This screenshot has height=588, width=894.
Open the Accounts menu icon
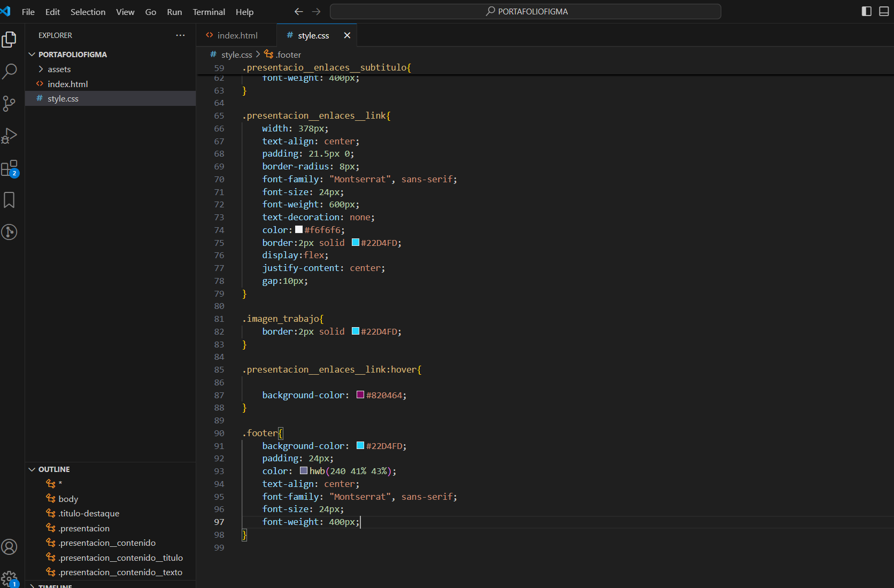tap(10, 547)
